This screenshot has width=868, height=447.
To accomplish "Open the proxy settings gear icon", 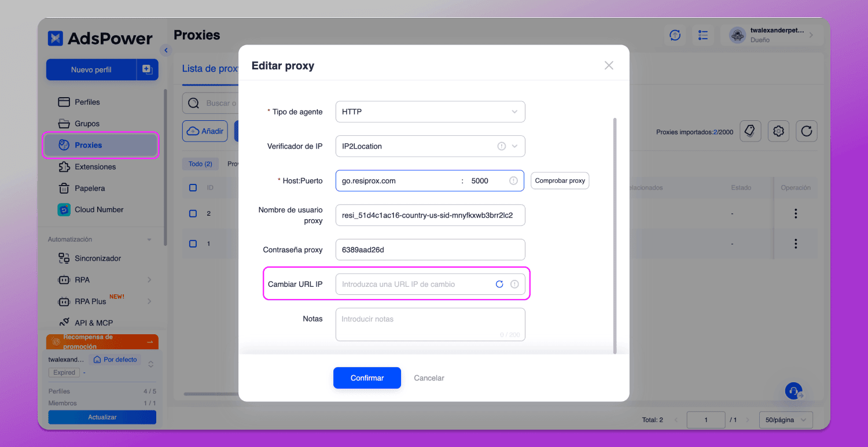I will click(x=778, y=131).
